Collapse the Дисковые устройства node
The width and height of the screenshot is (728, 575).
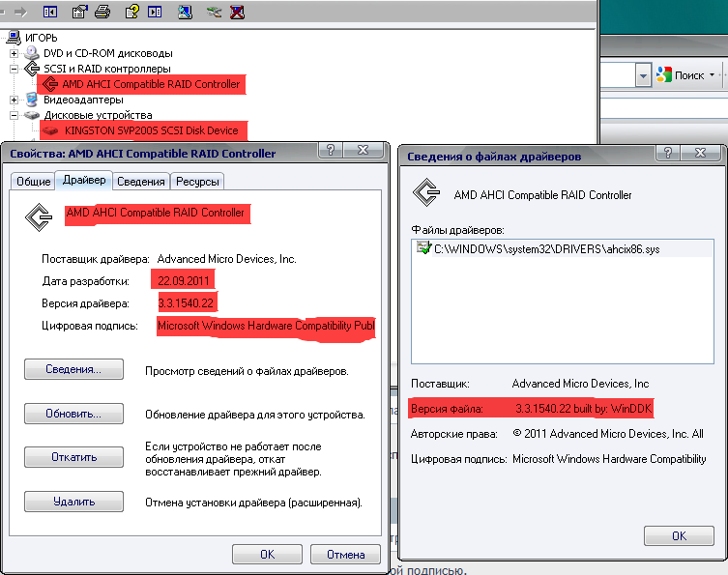click(14, 115)
